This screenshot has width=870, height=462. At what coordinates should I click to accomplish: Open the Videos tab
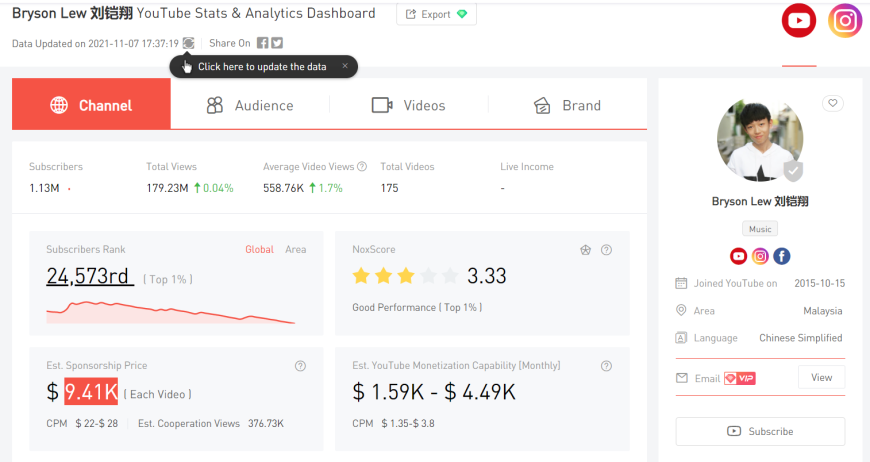tap(408, 105)
